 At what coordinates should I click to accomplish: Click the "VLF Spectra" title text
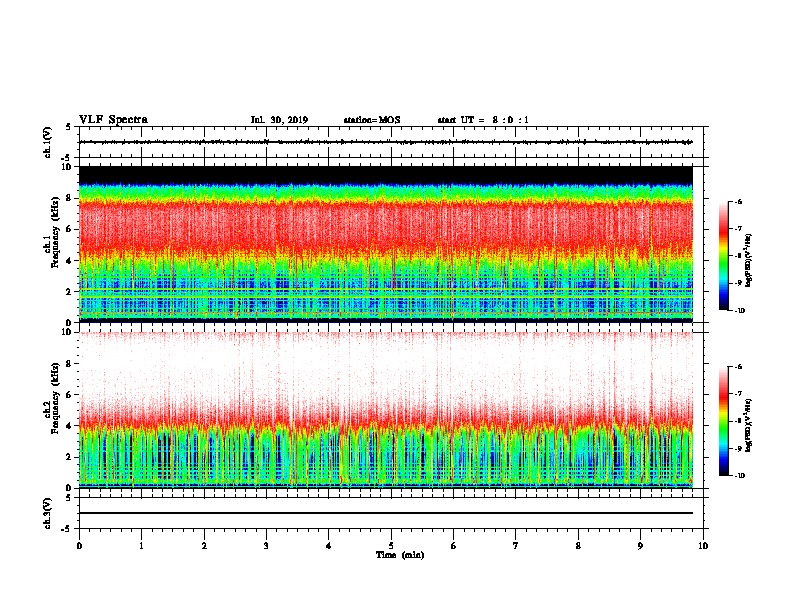pyautogui.click(x=113, y=120)
